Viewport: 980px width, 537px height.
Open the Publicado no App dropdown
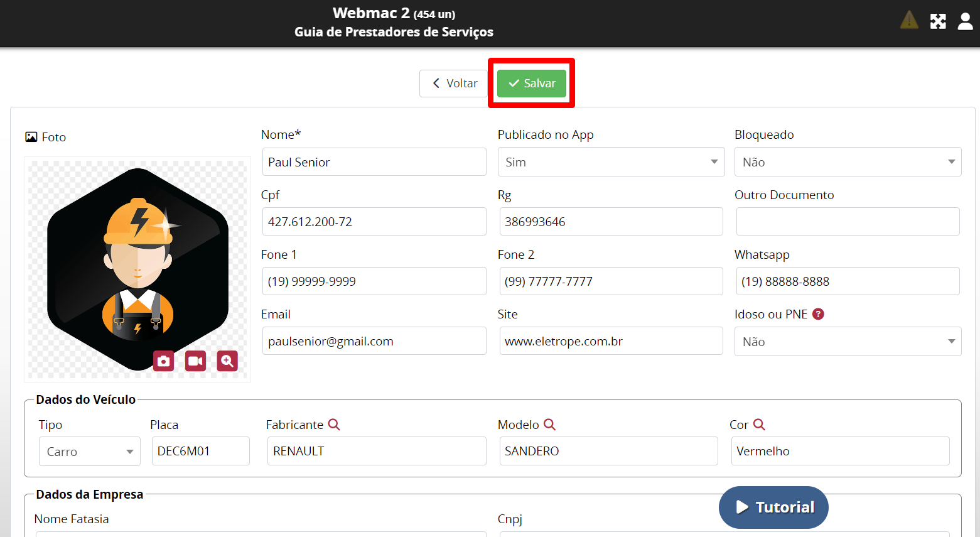point(610,162)
